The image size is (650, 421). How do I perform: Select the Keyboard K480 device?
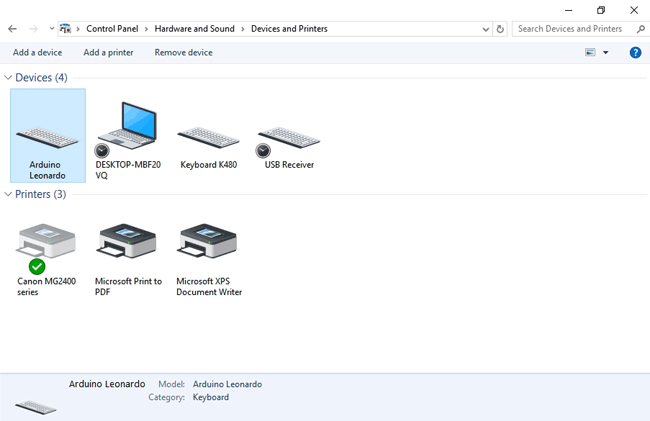[208, 138]
